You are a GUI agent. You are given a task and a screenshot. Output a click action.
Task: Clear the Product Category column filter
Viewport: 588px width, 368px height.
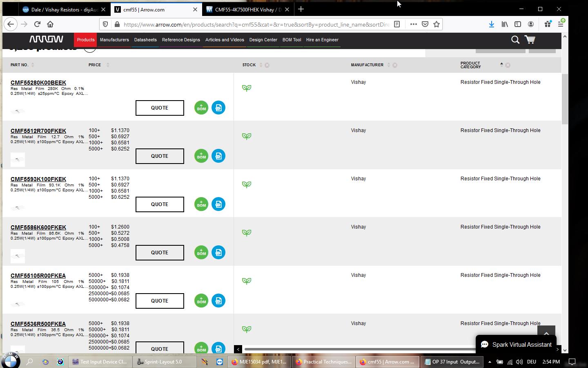click(508, 65)
